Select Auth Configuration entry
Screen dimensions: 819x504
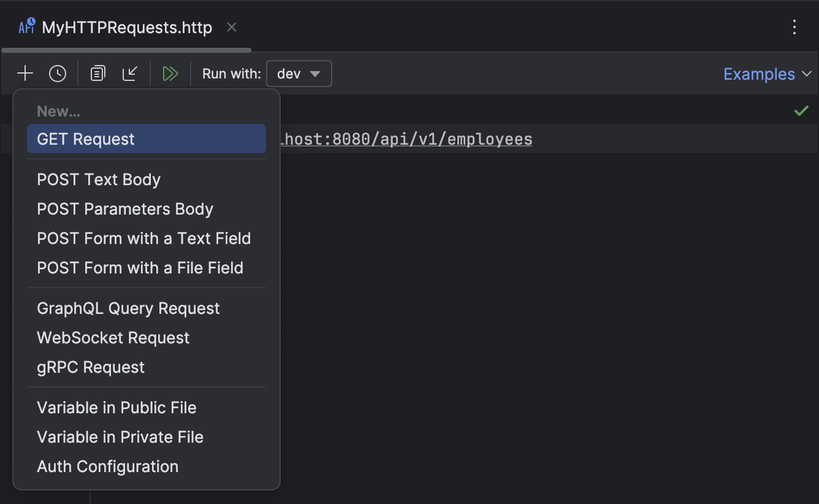tap(107, 466)
